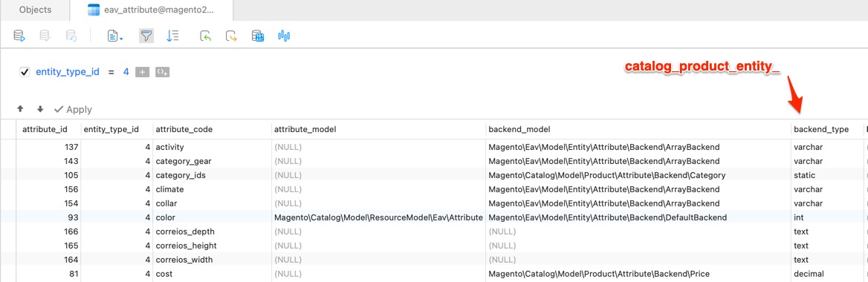The image size is (868, 282).
Task: Click the attribute_code cell correios_width
Action: pyautogui.click(x=212, y=259)
